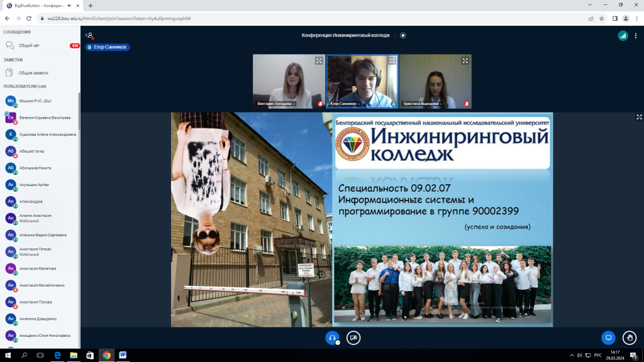Open a new browser tab
Screen dimensions: 644x362
91,6
